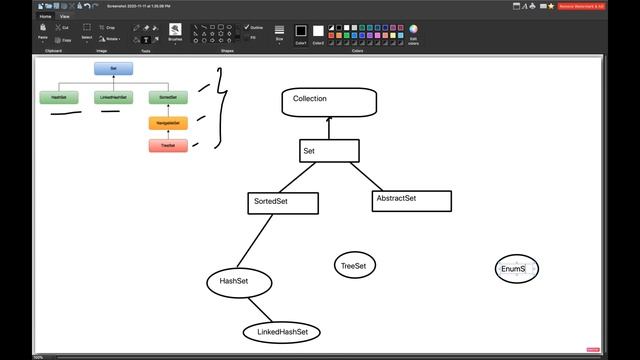
Task: Click the undo arrow icon
Action: [87, 6]
